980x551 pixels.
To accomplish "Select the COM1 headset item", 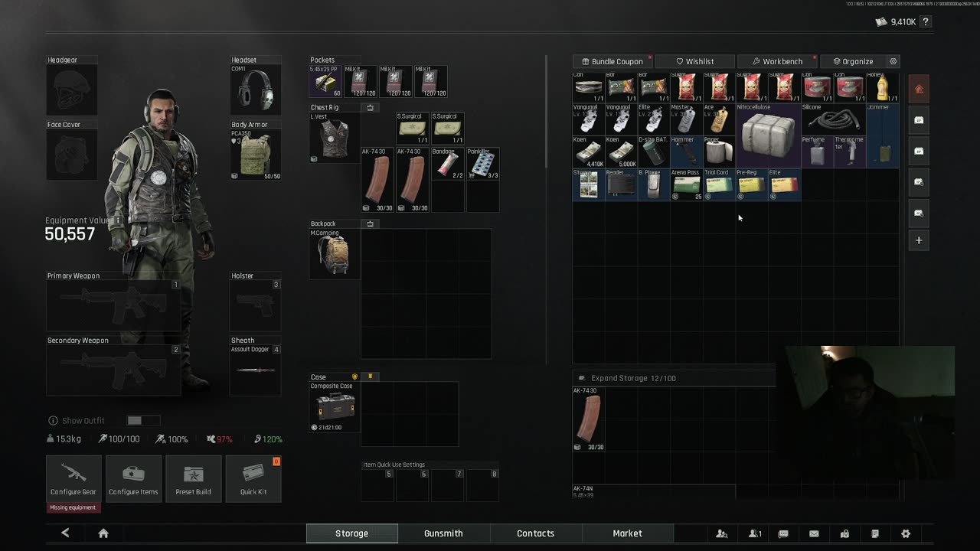I will (256, 90).
